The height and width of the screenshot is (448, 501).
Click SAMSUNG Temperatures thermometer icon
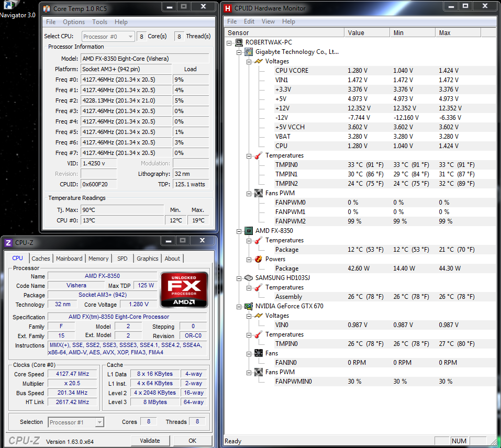258,287
